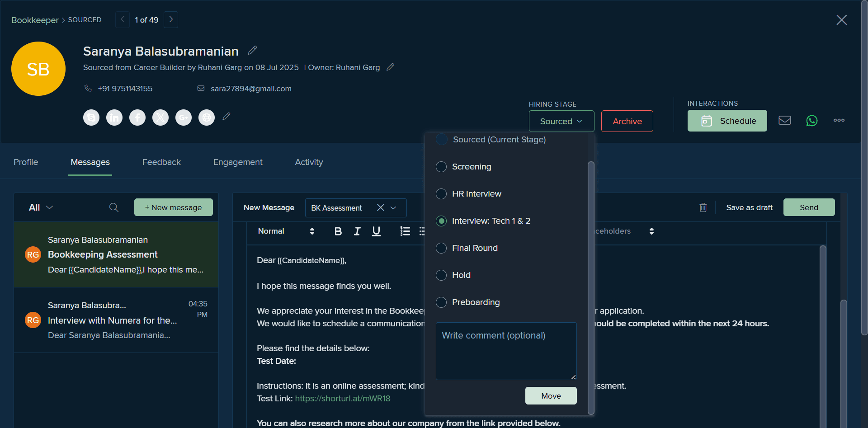
Task: Expand the Sourced hiring stage dropdown
Action: point(561,121)
